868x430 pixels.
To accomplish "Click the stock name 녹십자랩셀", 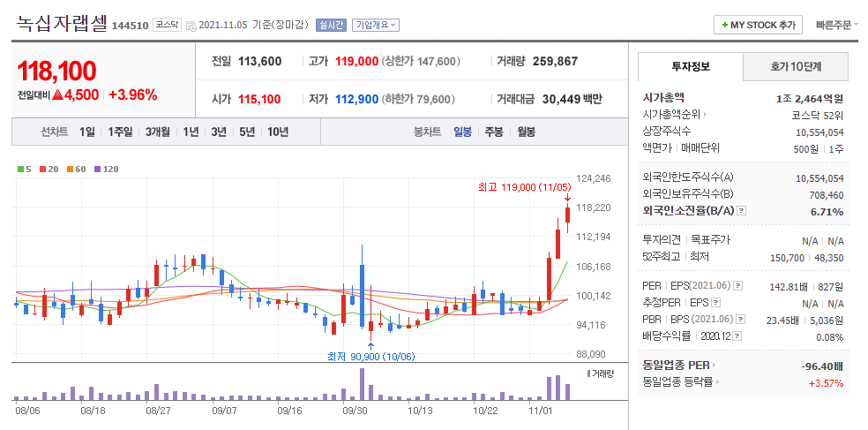I will point(62,25).
